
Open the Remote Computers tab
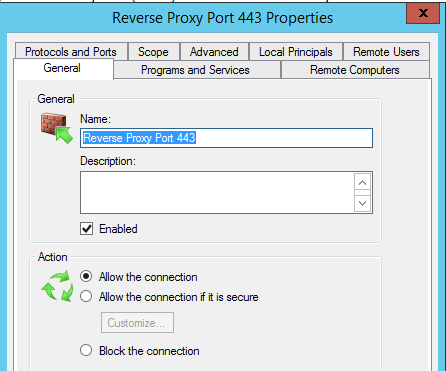click(x=355, y=70)
